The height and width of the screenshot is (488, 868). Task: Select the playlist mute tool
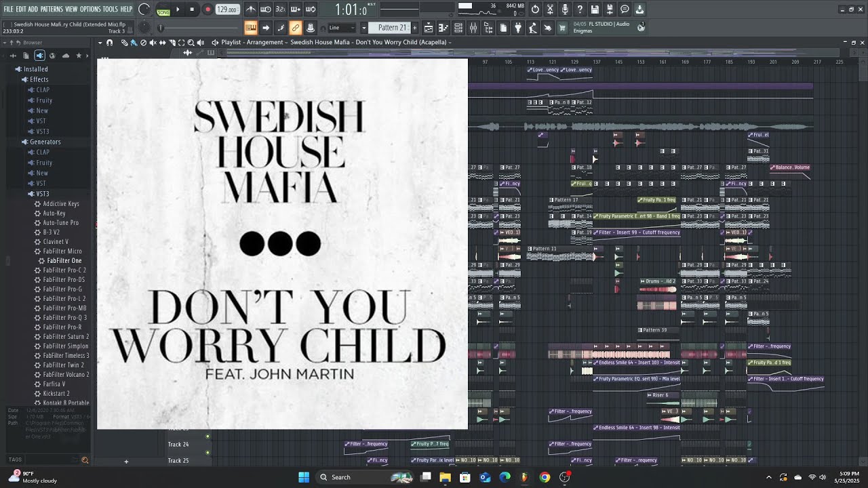pyautogui.click(x=153, y=43)
